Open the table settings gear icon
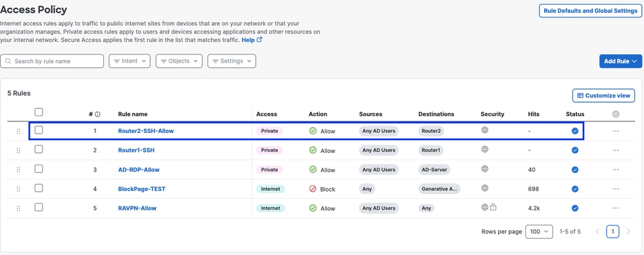 tap(616, 114)
